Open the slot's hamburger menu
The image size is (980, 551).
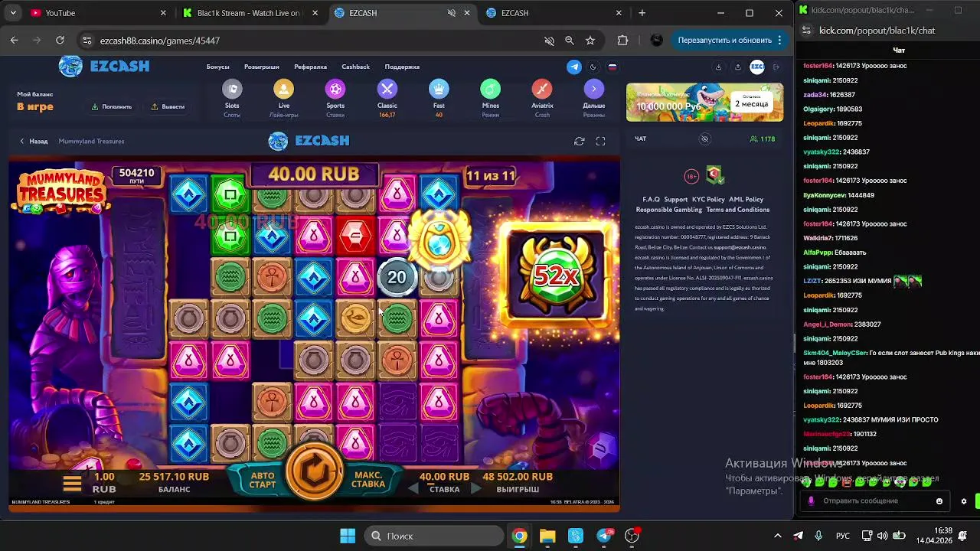pyautogui.click(x=72, y=483)
